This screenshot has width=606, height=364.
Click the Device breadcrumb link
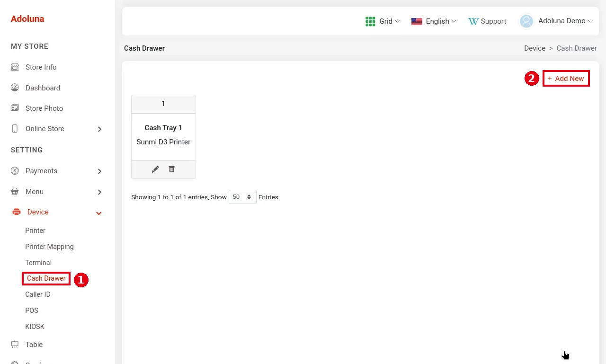pos(535,48)
